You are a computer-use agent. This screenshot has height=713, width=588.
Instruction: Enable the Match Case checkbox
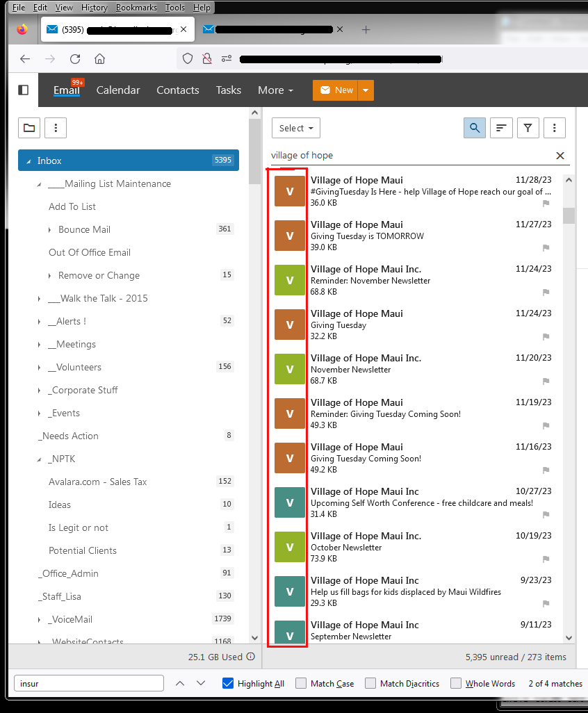click(x=301, y=684)
